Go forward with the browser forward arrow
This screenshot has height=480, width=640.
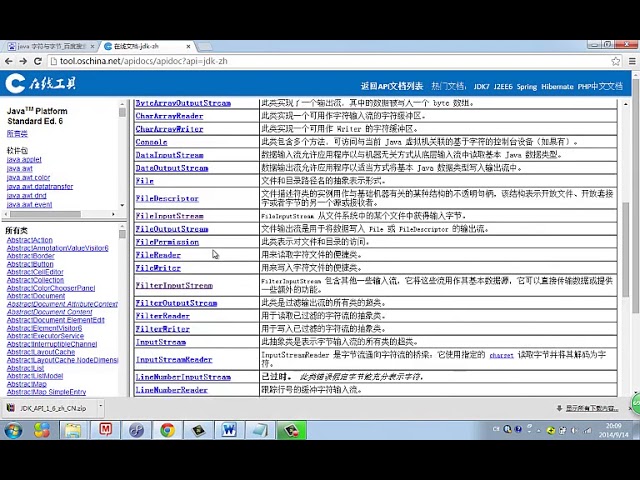[x=23, y=61]
